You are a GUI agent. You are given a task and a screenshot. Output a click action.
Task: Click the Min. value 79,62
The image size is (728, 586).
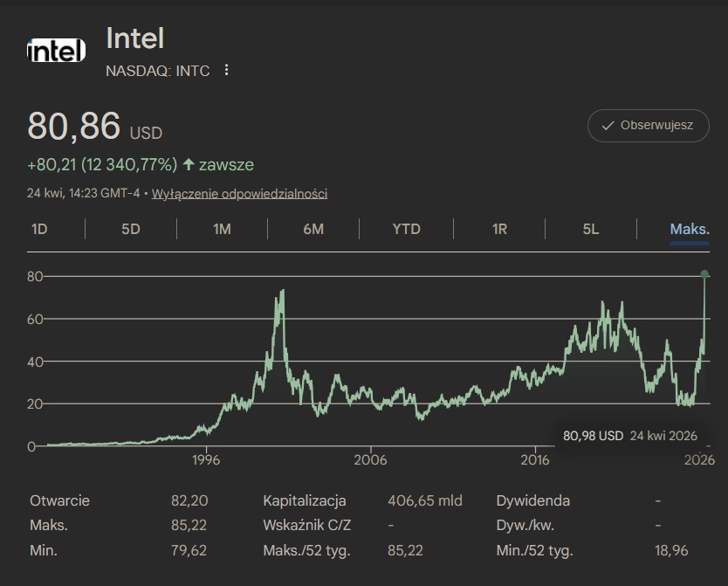pyautogui.click(x=189, y=551)
